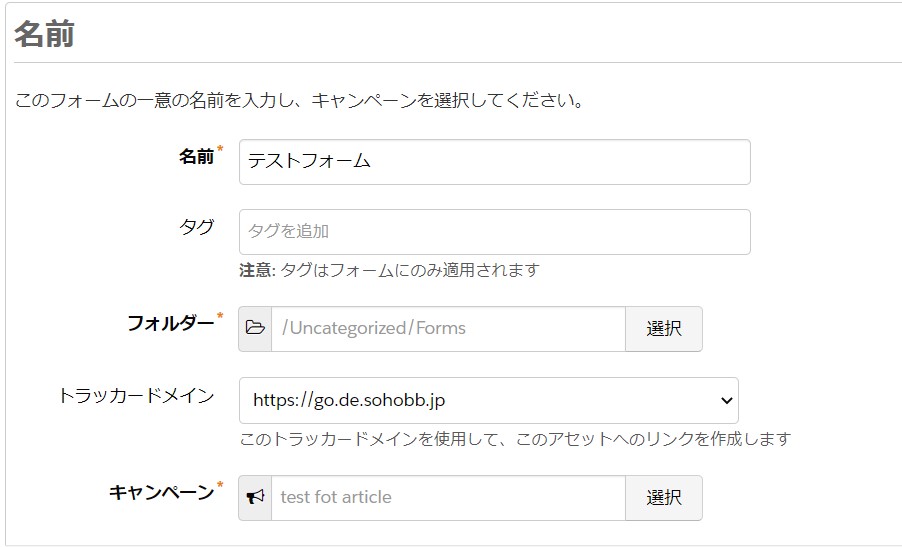Click the フォルダー field label
The image size is (902, 547).
(x=171, y=323)
